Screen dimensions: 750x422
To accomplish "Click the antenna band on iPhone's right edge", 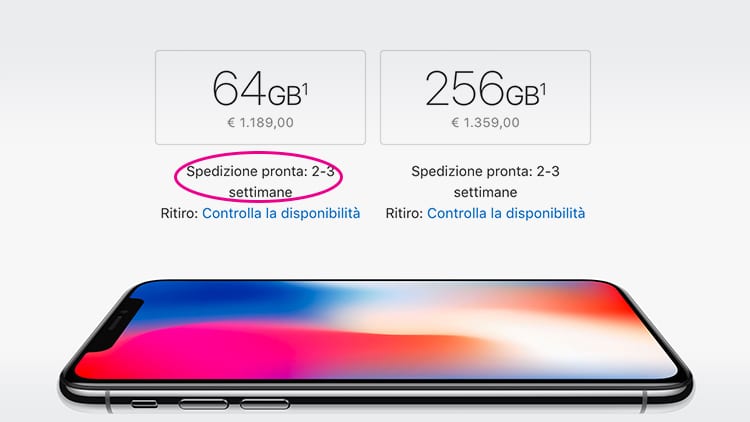I will point(644,401).
